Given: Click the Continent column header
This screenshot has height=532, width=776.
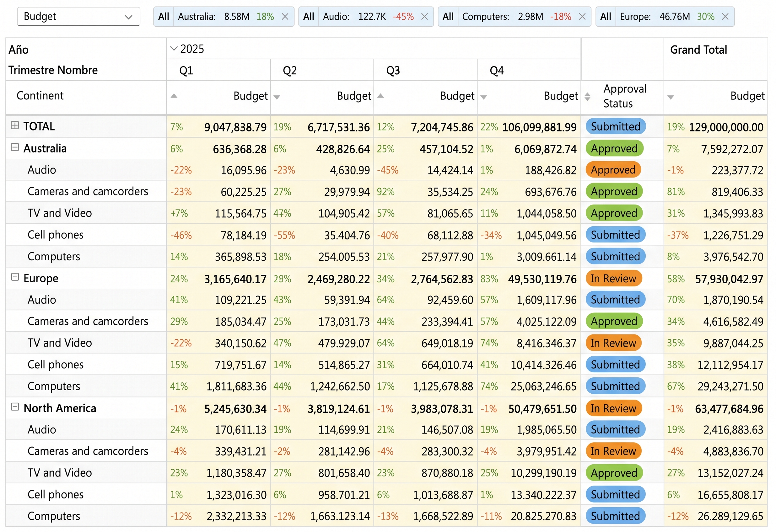Looking at the screenshot, I should click(40, 96).
